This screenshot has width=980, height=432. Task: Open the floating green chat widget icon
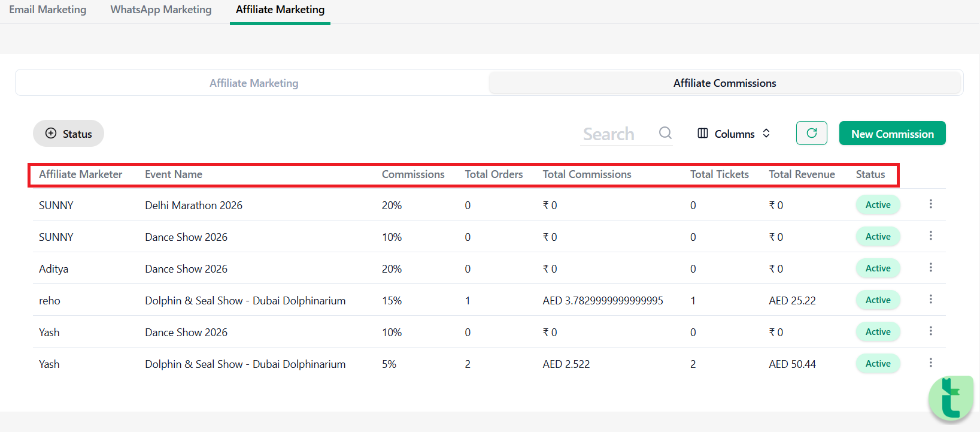pyautogui.click(x=951, y=398)
